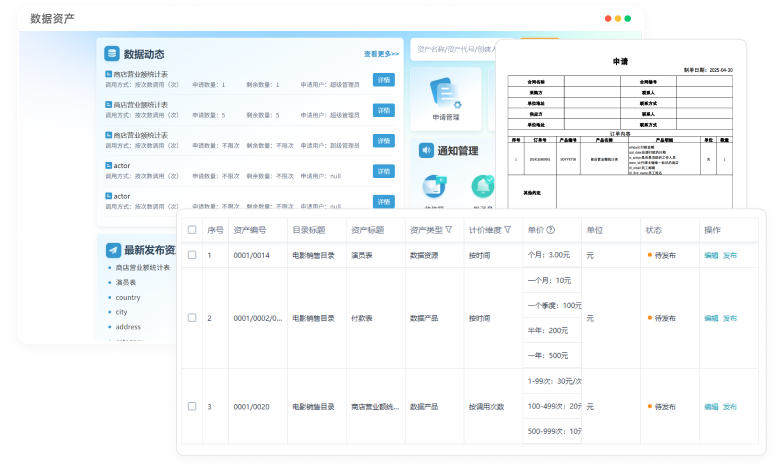
Task: Click 发布 link for asset 0001/0020
Action: click(730, 407)
